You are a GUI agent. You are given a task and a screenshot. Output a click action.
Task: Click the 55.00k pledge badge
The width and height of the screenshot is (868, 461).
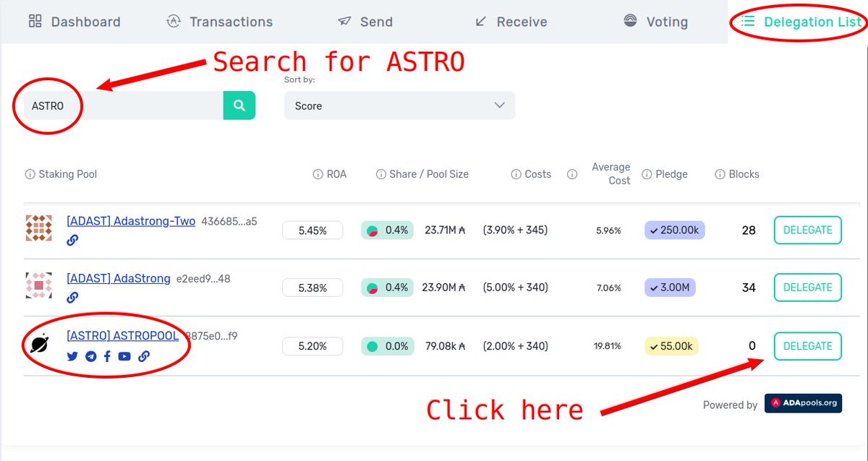672,346
